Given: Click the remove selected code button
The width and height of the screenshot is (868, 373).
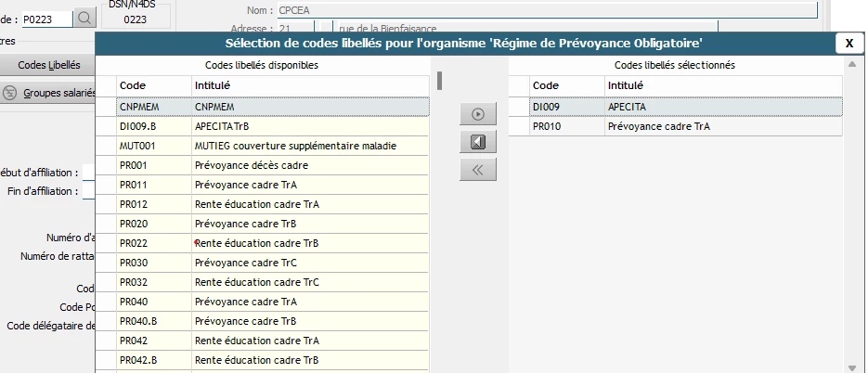Looking at the screenshot, I should (x=478, y=142).
